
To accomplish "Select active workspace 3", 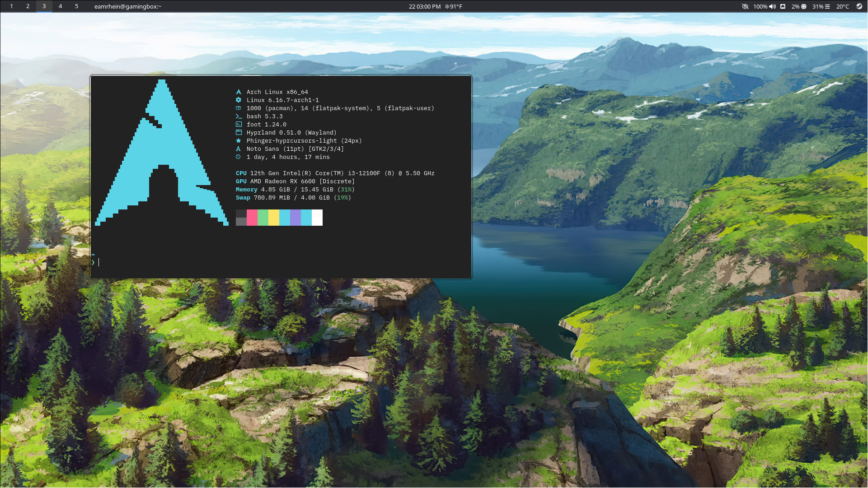I will tap(44, 6).
